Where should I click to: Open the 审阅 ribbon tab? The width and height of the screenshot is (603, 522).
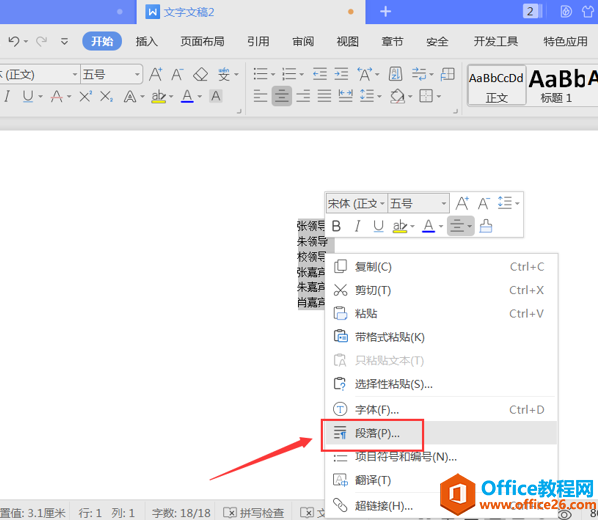(303, 41)
